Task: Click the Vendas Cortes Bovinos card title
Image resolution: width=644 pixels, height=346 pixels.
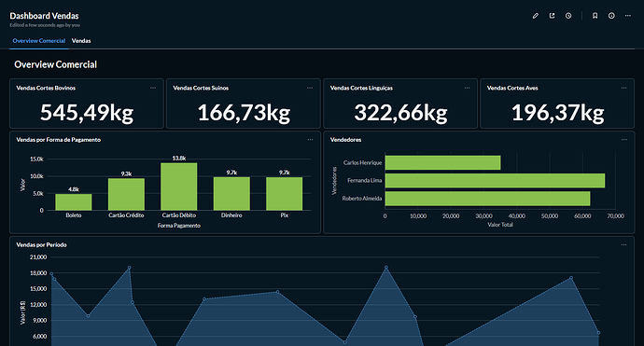Action: click(46, 88)
